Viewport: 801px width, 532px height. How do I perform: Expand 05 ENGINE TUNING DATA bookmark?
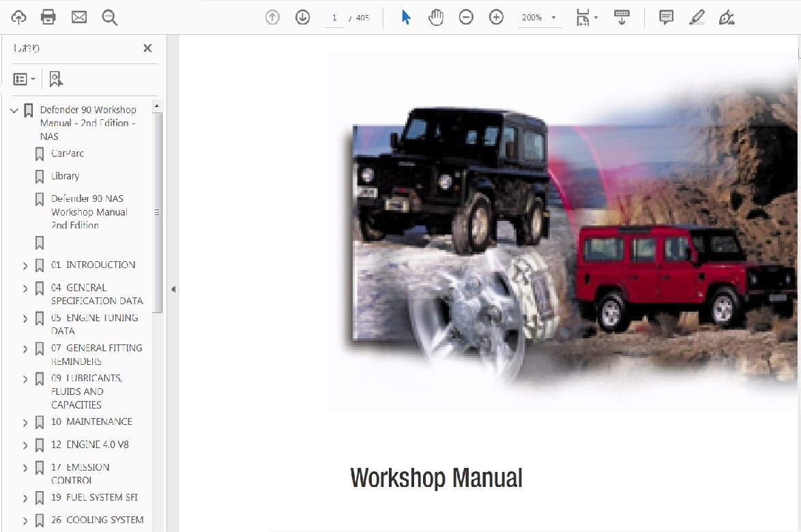(25, 319)
